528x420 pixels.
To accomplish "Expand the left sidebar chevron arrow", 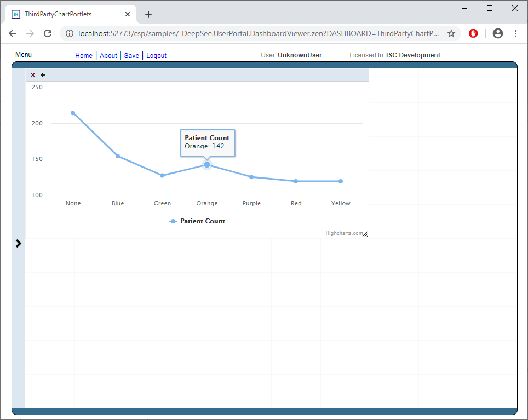I will coord(19,243).
